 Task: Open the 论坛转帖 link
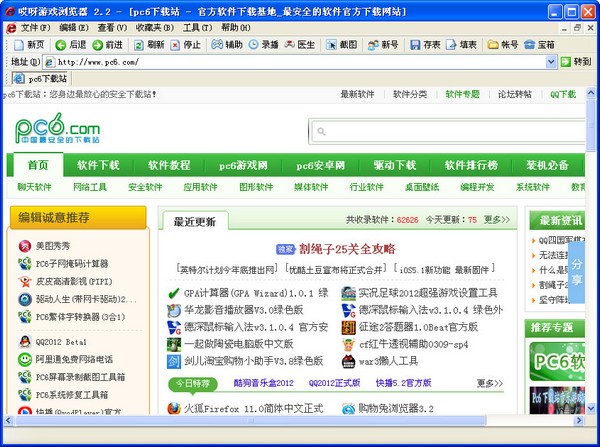[x=515, y=94]
